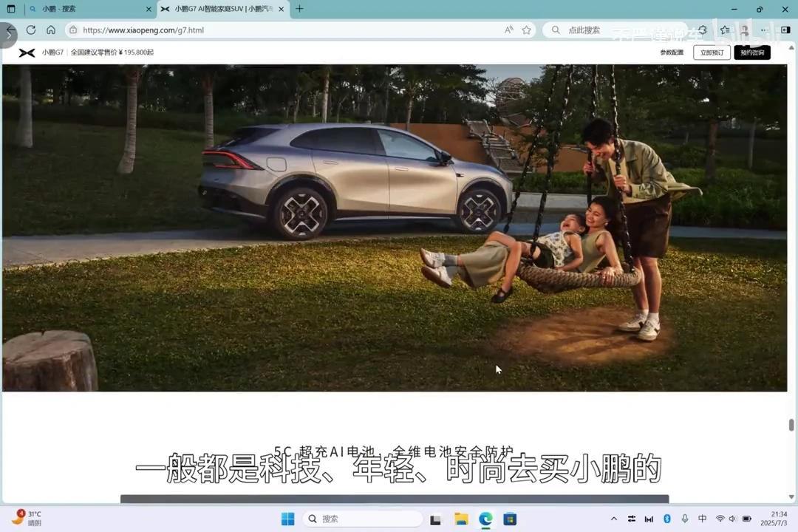Refresh the Xiaopeng G7 page
Image resolution: width=798 pixels, height=532 pixels.
[30, 30]
